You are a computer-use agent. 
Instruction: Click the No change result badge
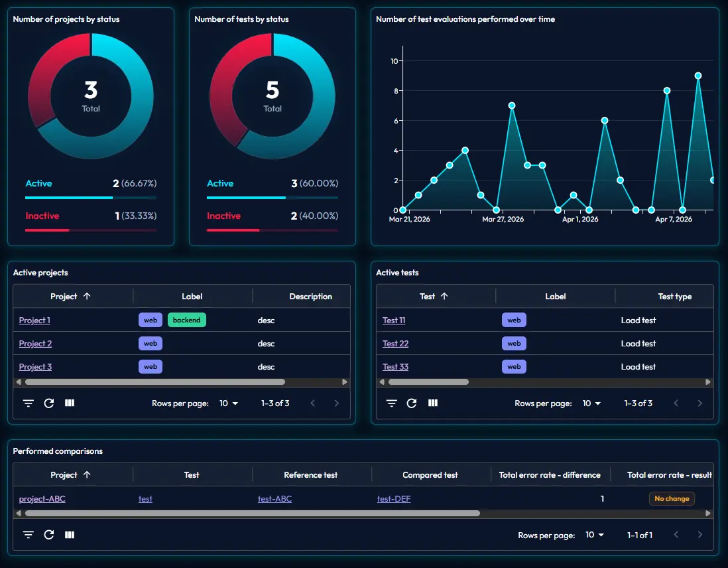click(x=672, y=498)
